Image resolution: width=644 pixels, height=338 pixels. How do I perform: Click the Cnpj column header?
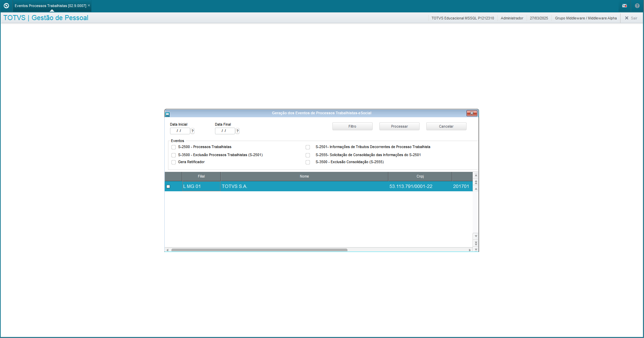pos(420,177)
